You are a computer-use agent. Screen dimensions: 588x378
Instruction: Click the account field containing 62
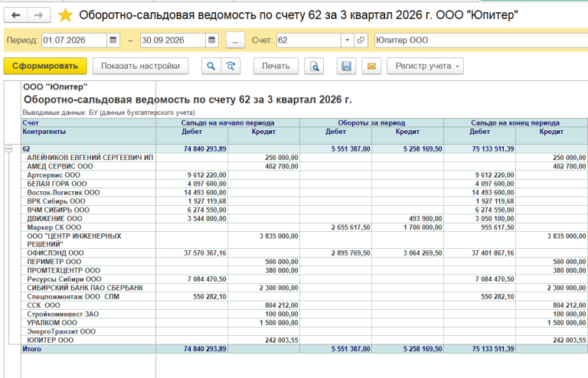tap(309, 40)
